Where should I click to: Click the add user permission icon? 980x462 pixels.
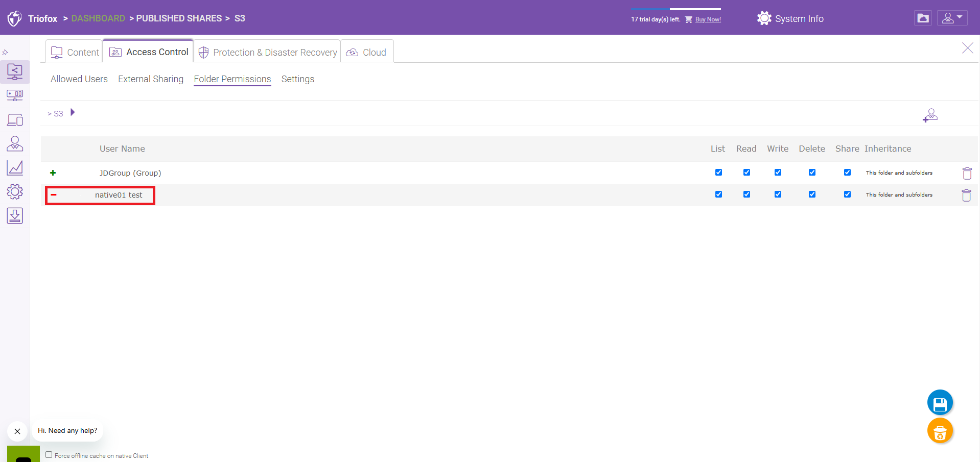pos(930,115)
